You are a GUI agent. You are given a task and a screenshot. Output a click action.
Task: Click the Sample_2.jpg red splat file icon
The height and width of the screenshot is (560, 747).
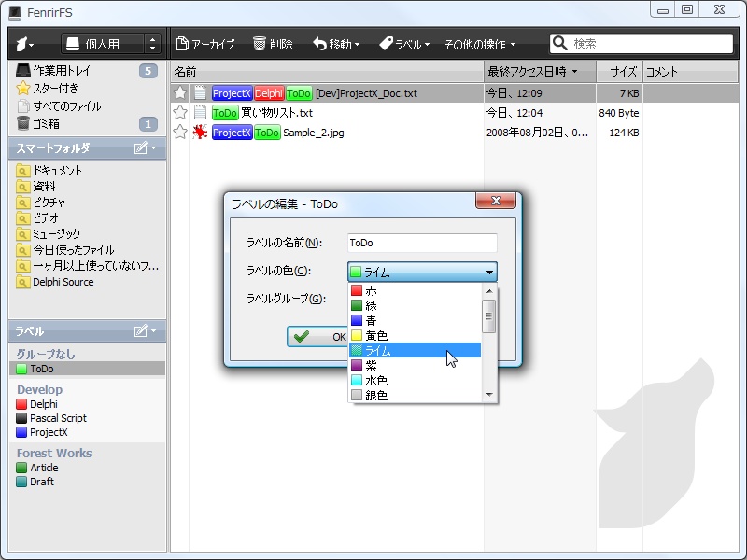pos(200,133)
